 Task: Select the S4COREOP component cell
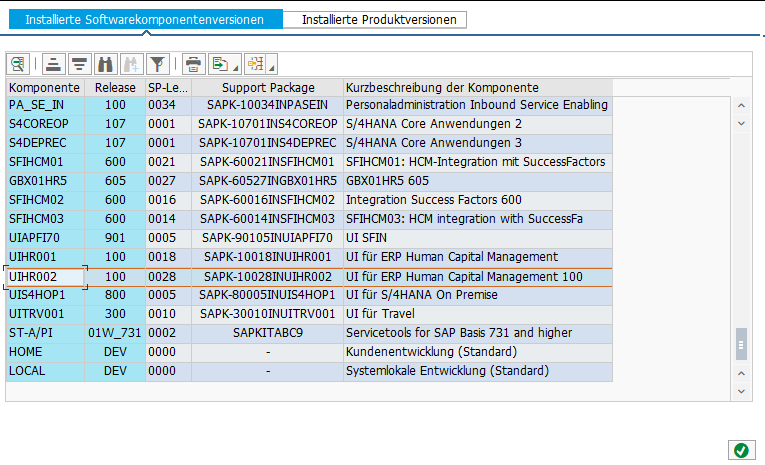coord(45,124)
